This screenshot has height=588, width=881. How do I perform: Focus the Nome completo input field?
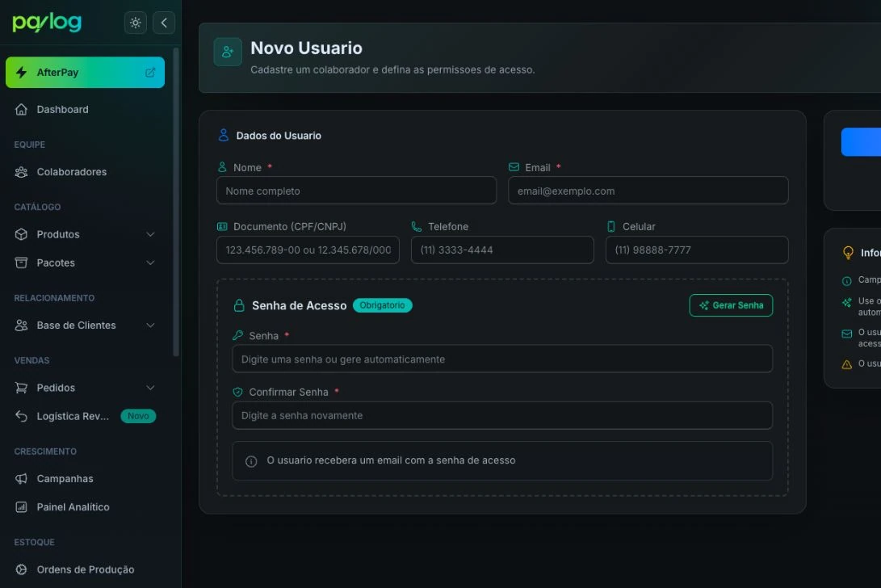(356, 191)
